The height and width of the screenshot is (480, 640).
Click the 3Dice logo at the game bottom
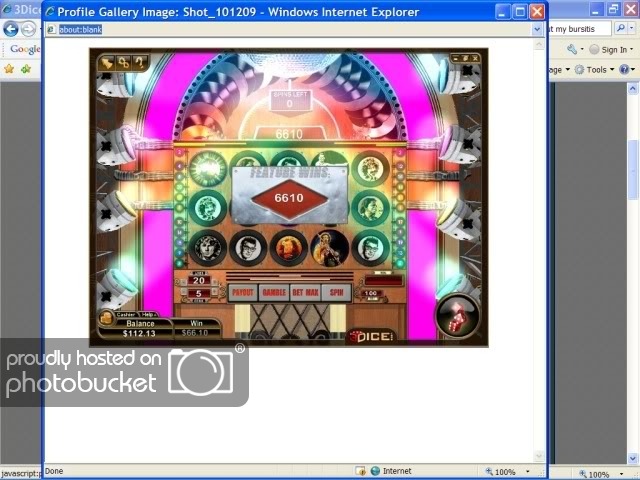(x=371, y=336)
